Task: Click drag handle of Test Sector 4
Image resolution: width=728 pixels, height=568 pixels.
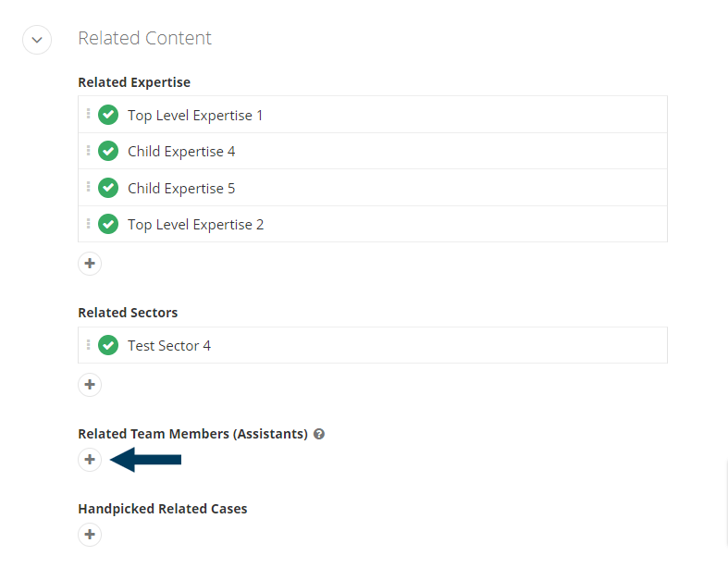Action: 88,345
